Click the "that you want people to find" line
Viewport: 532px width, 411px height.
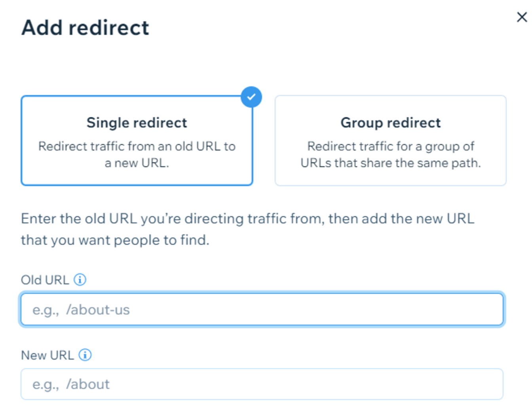pyautogui.click(x=115, y=240)
